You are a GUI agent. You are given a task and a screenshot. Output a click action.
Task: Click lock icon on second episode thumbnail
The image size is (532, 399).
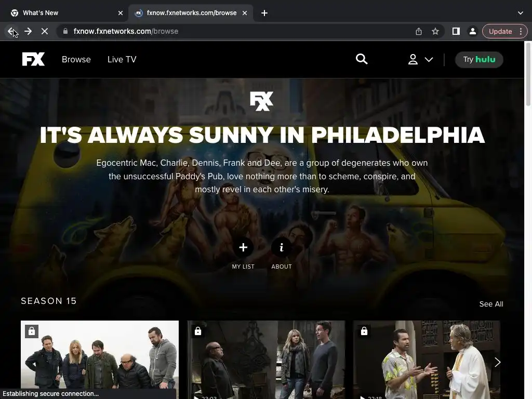198,331
